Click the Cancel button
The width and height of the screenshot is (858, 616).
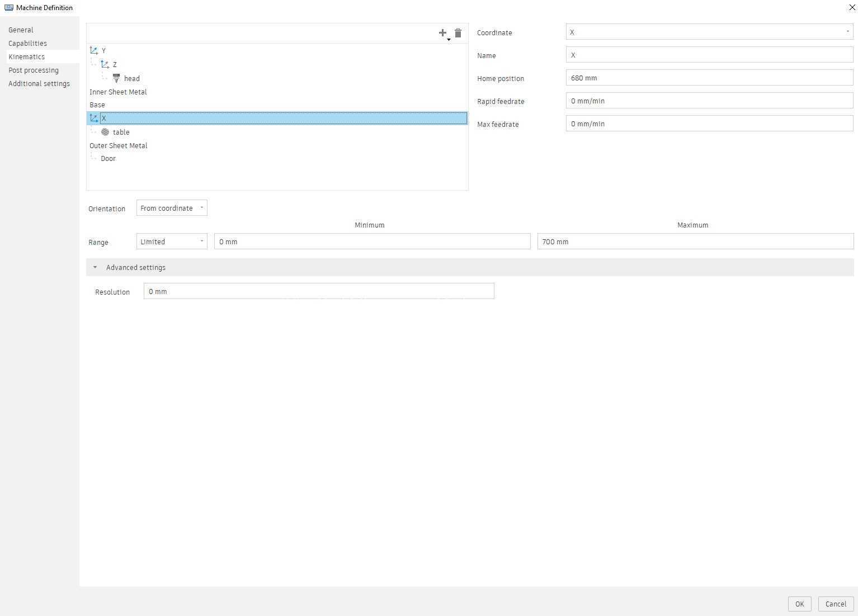pos(836,604)
